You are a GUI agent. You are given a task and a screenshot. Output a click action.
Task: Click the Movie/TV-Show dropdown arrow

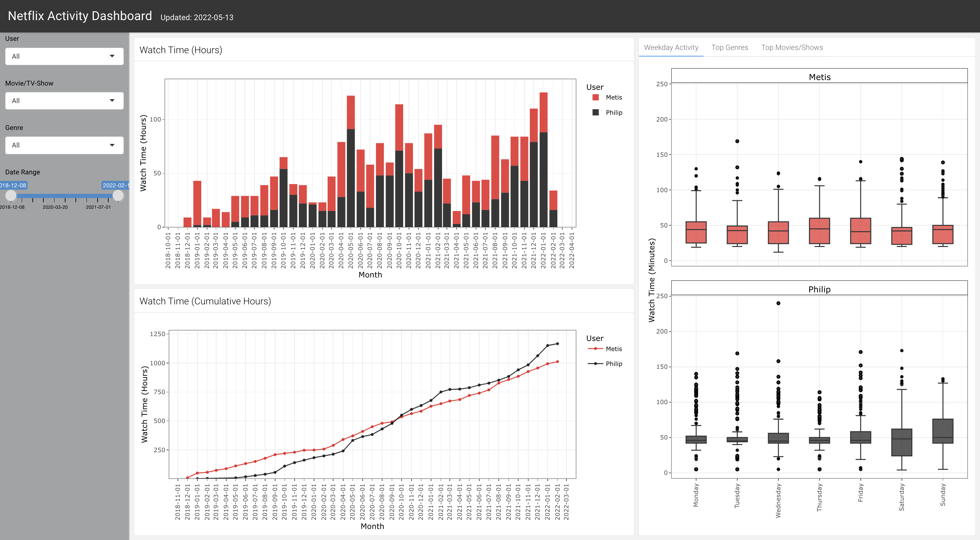pyautogui.click(x=112, y=101)
